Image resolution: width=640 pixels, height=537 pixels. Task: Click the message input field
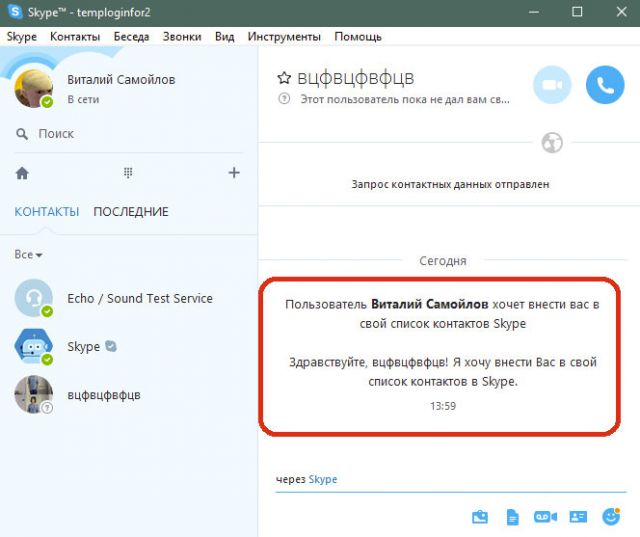[x=451, y=479]
